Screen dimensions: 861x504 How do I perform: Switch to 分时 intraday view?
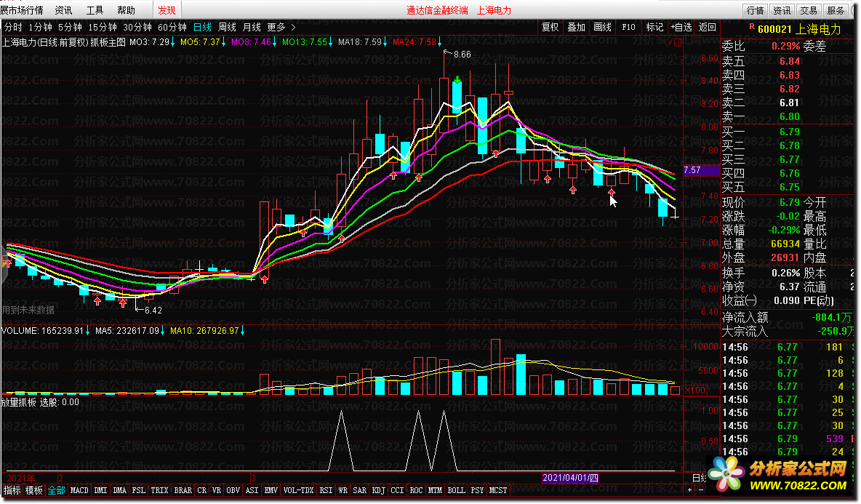click(13, 27)
